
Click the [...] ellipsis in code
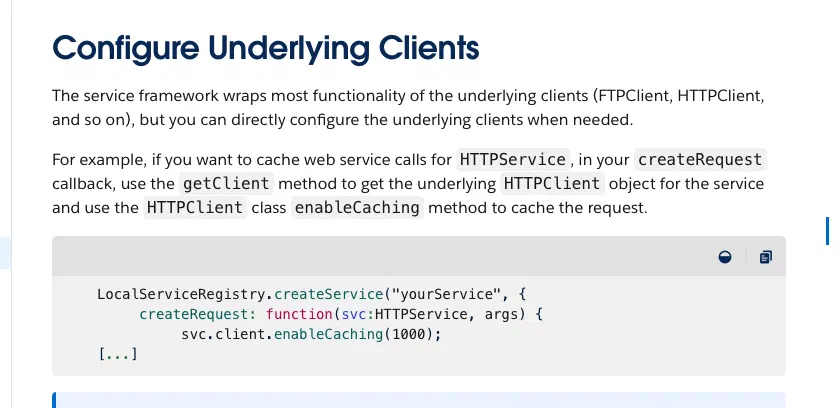tap(118, 354)
